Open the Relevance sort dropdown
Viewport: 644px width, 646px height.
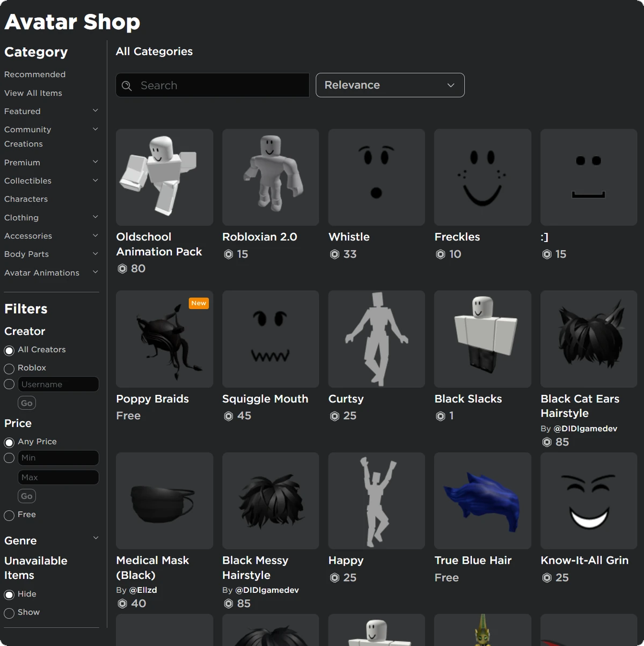[390, 85]
